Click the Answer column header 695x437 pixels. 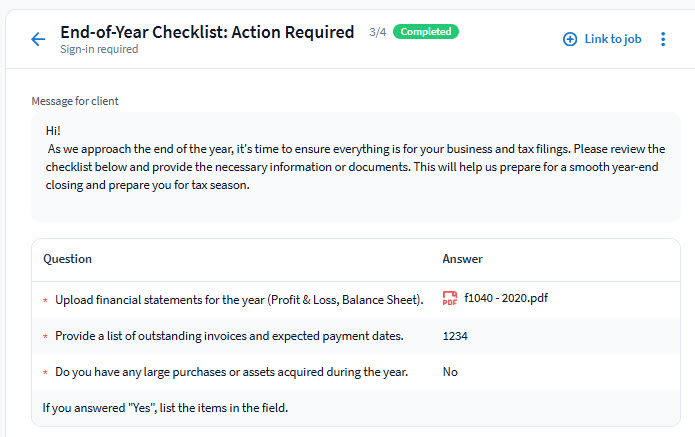462,259
